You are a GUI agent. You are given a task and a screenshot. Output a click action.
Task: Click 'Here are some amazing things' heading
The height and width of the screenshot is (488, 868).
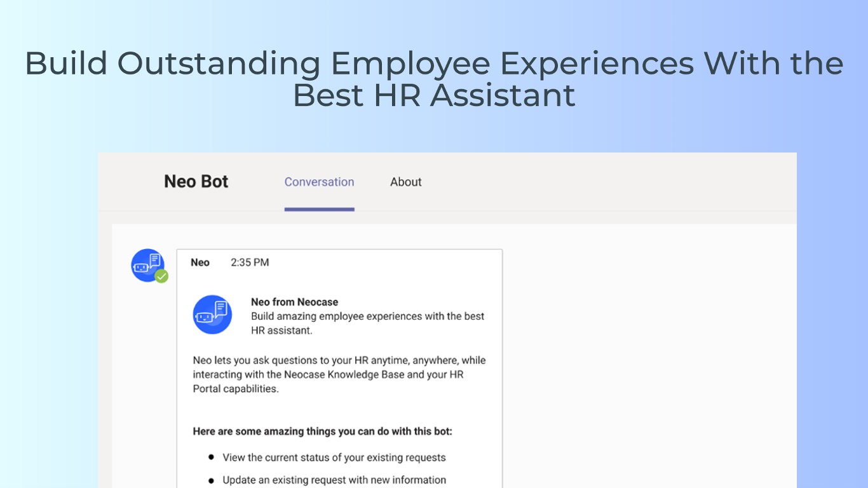click(323, 431)
